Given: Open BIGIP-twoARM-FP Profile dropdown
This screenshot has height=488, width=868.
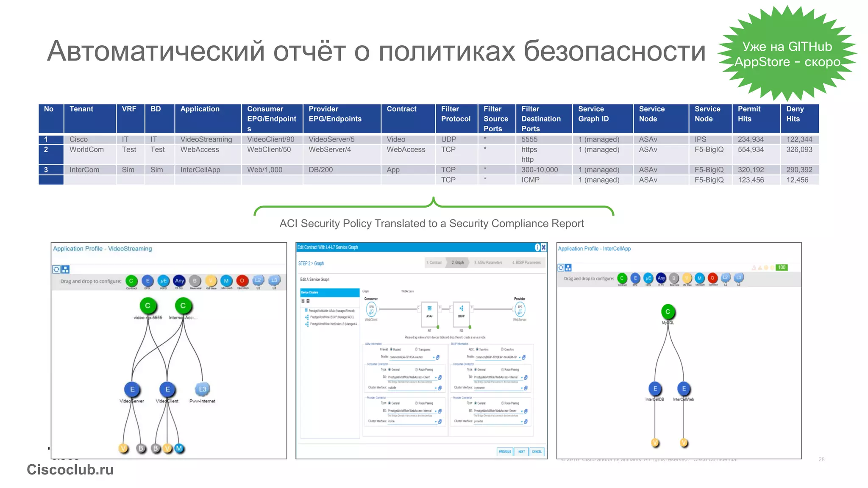Looking at the screenshot, I should (x=520, y=358).
